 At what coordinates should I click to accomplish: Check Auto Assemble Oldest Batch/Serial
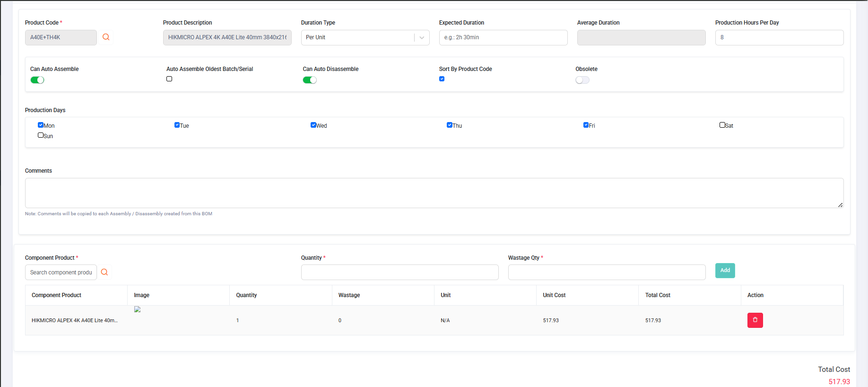169,79
